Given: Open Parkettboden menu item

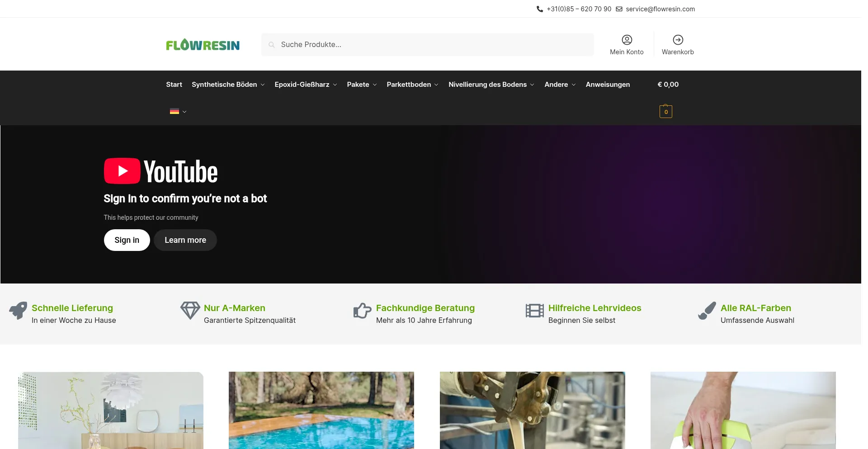Looking at the screenshot, I should 409,85.
